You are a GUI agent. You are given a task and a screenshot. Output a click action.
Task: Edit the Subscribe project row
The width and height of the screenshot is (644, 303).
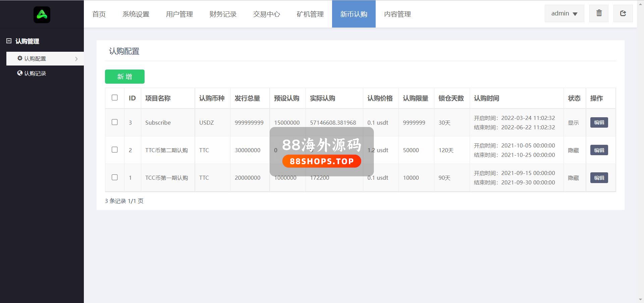click(599, 123)
